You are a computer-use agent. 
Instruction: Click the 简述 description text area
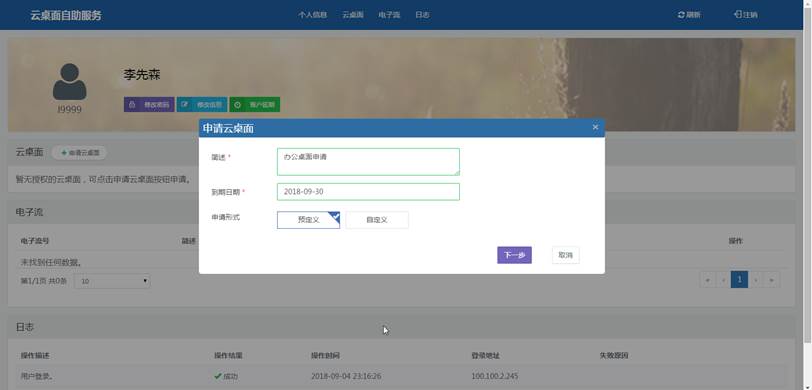pyautogui.click(x=368, y=162)
